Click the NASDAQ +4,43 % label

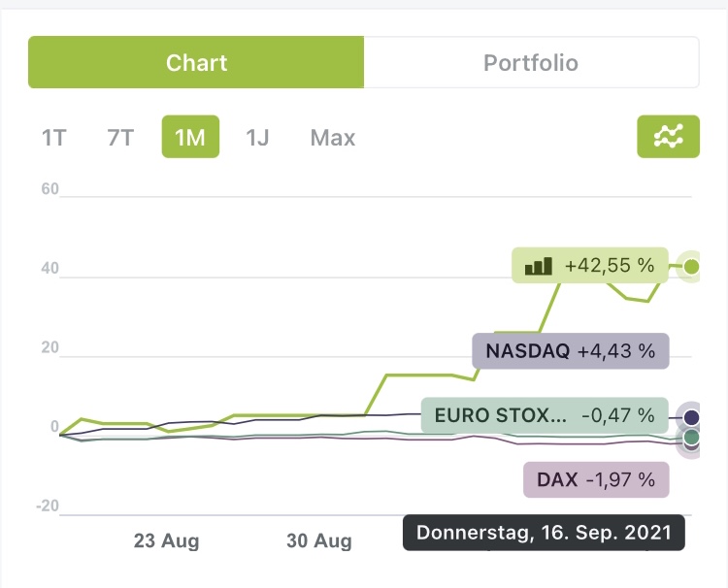click(571, 350)
